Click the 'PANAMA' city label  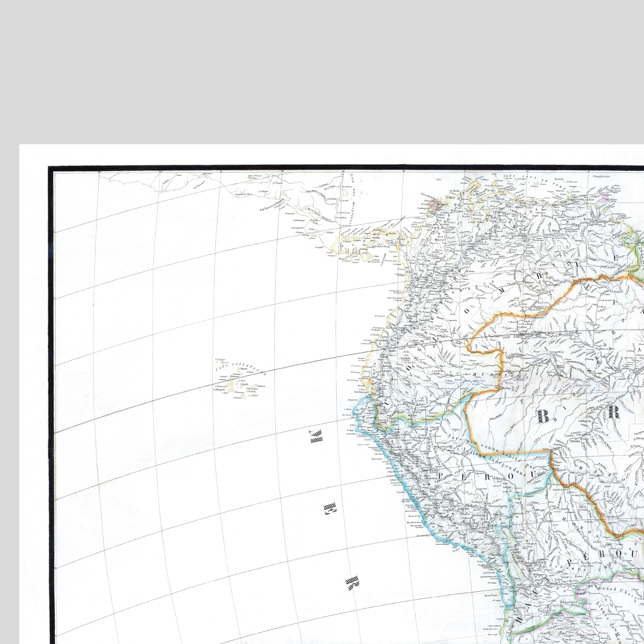tap(376, 238)
